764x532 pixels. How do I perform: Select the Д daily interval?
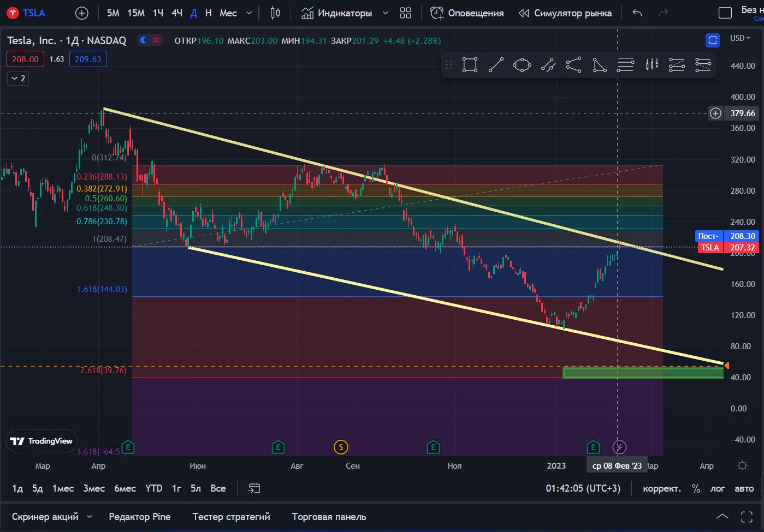(193, 13)
